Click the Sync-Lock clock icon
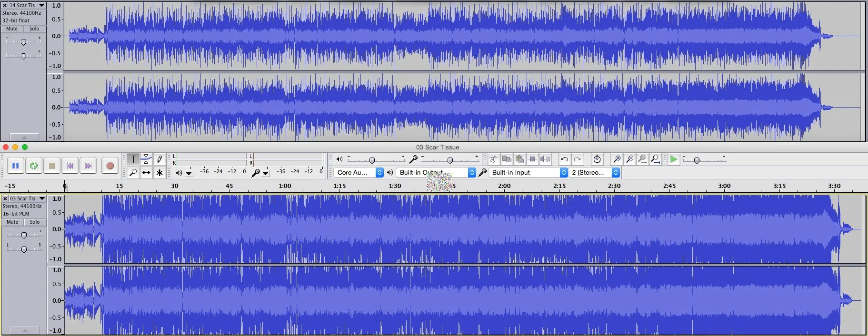 [597, 159]
